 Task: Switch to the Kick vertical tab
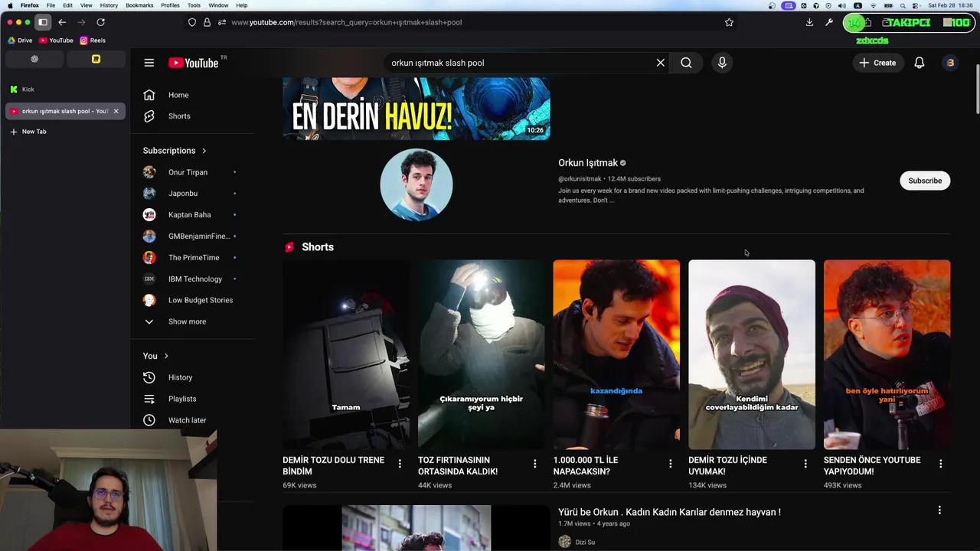tap(65, 90)
